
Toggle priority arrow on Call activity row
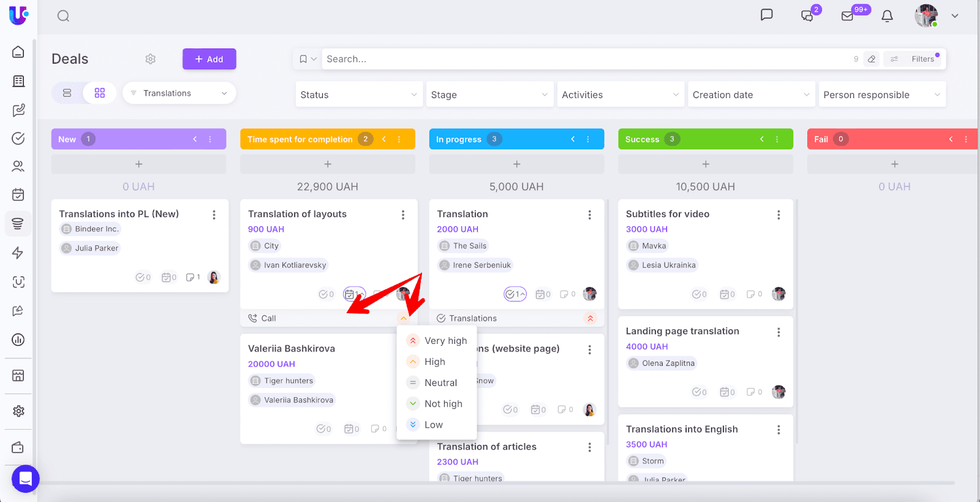pos(403,318)
